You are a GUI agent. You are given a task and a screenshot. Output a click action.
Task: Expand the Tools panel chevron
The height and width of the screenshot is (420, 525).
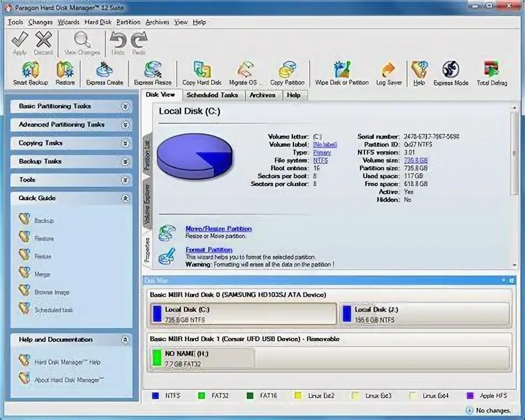[x=125, y=180]
